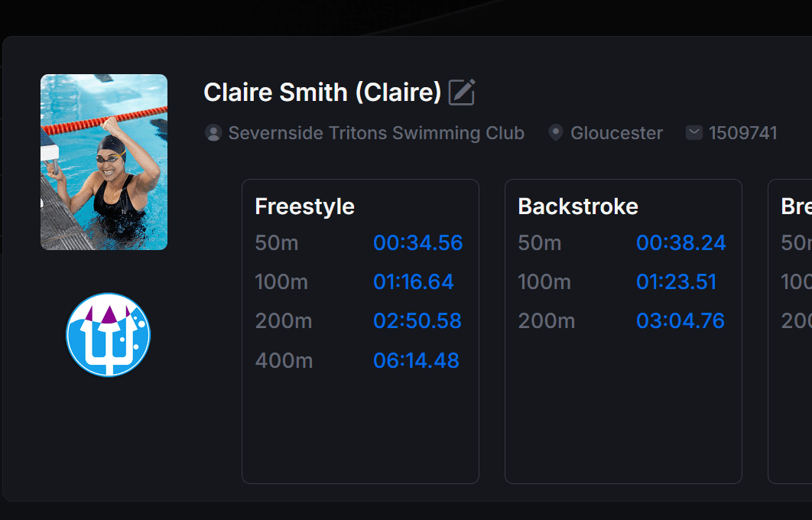Click the edit profile pencil icon
The width and height of the screenshot is (812, 520).
pos(462,92)
